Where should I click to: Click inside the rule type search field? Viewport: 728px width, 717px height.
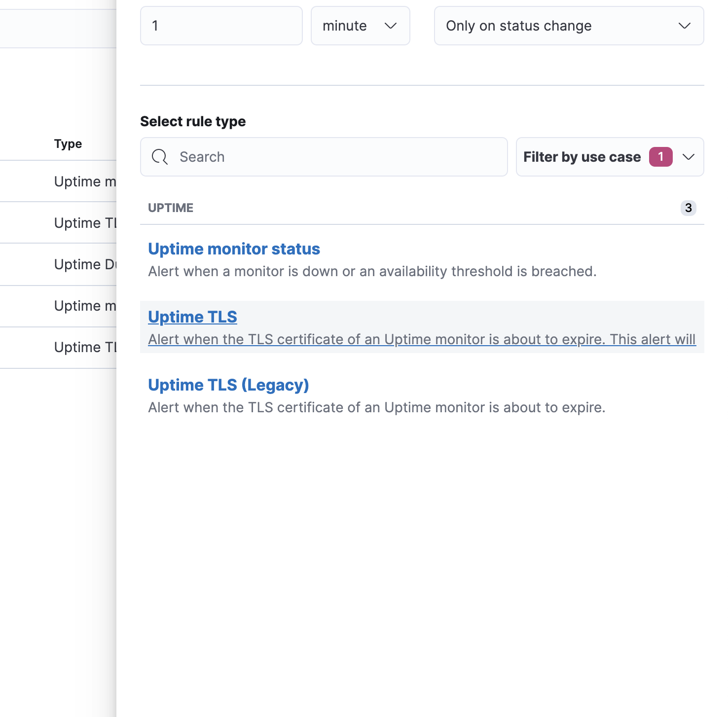point(324,157)
